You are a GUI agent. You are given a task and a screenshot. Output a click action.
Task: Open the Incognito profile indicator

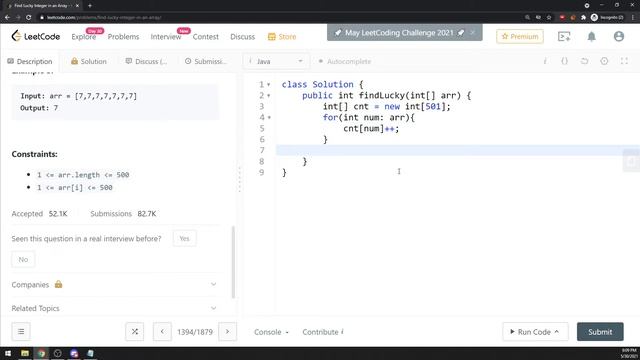pyautogui.click(x=607, y=17)
